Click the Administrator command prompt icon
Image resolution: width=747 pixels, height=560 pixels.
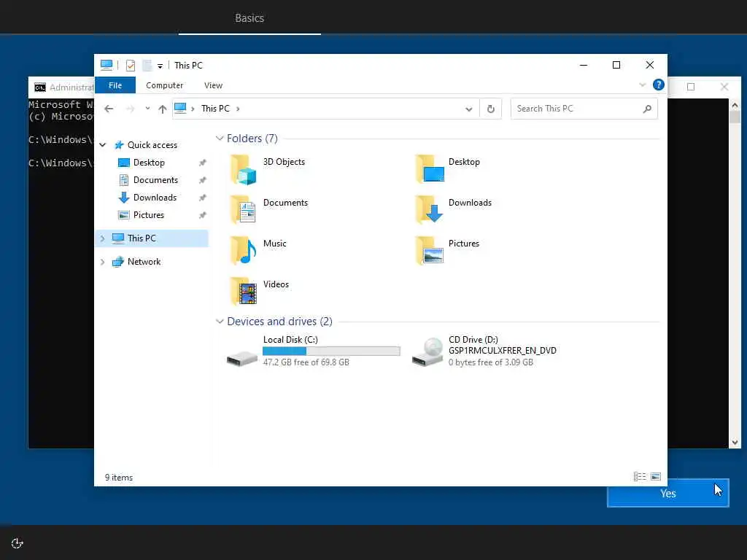[x=40, y=87]
